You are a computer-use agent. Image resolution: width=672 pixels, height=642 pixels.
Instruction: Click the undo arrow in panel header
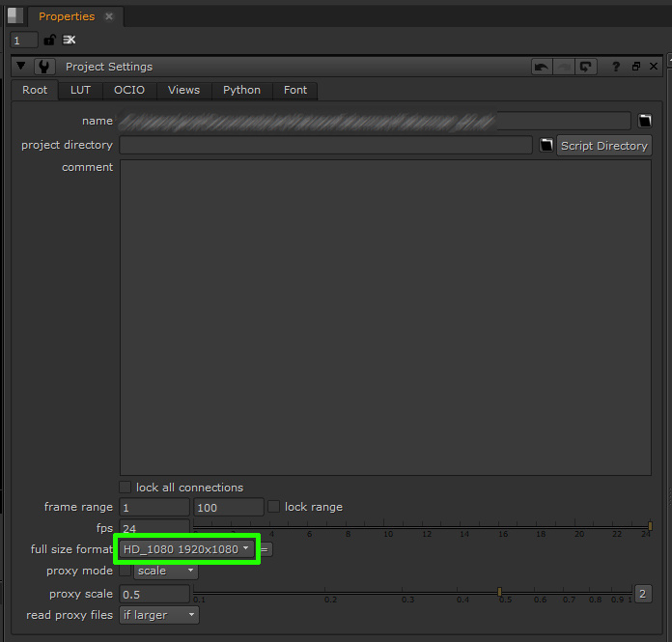[x=542, y=67]
